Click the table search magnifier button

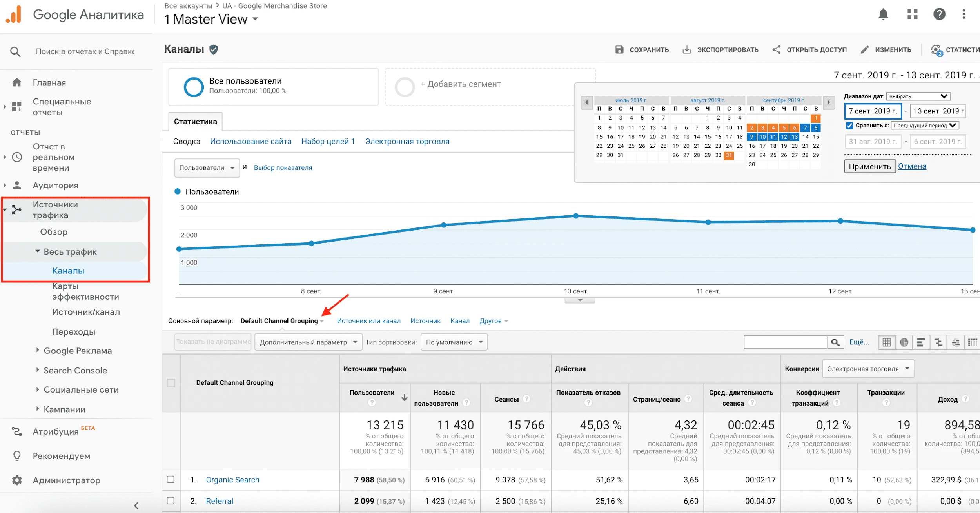click(x=835, y=342)
